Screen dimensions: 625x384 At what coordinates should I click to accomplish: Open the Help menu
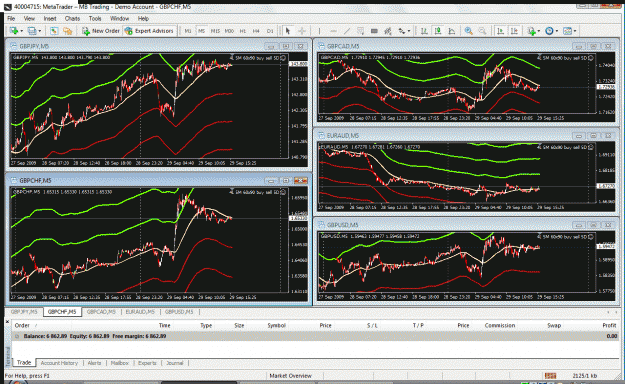[143, 18]
